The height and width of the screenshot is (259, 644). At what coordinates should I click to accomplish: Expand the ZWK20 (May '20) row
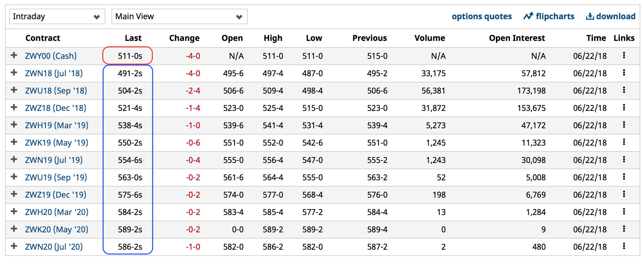(x=14, y=229)
